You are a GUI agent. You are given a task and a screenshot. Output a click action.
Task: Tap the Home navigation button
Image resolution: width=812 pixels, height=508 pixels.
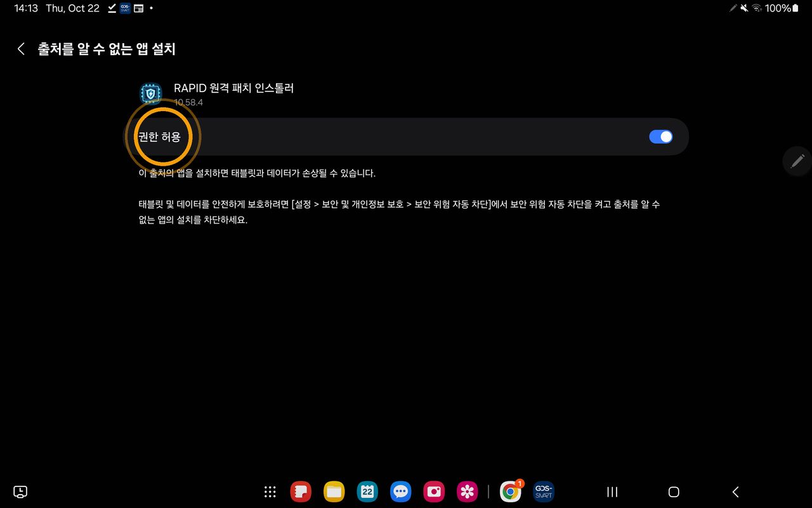[674, 491]
